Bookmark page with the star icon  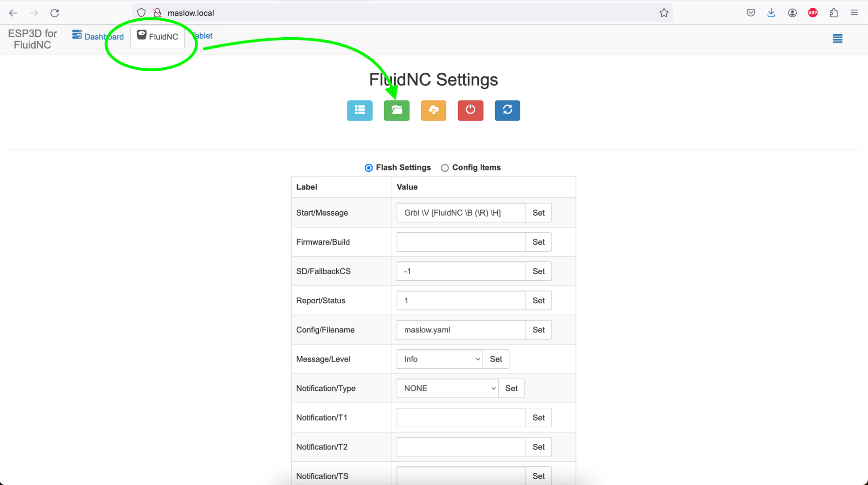tap(664, 13)
